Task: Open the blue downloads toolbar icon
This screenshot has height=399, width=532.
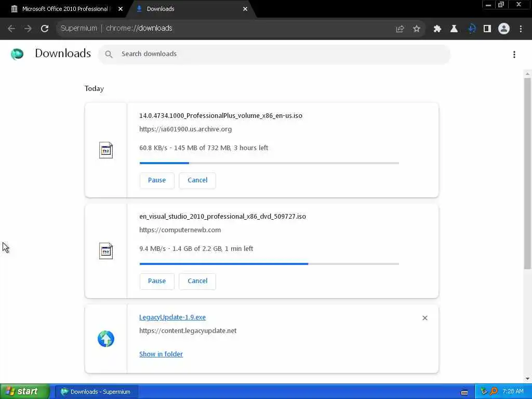Action: tap(472, 29)
